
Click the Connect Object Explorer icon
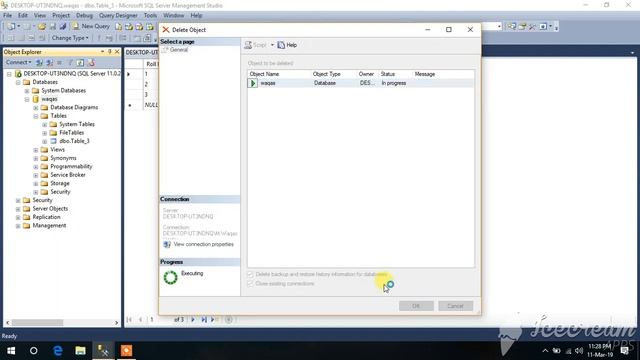point(39,62)
